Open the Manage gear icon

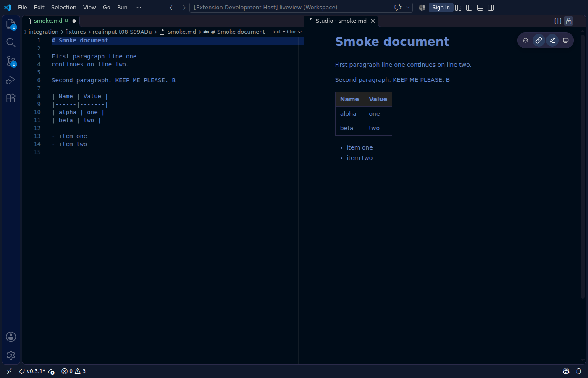[x=11, y=355]
